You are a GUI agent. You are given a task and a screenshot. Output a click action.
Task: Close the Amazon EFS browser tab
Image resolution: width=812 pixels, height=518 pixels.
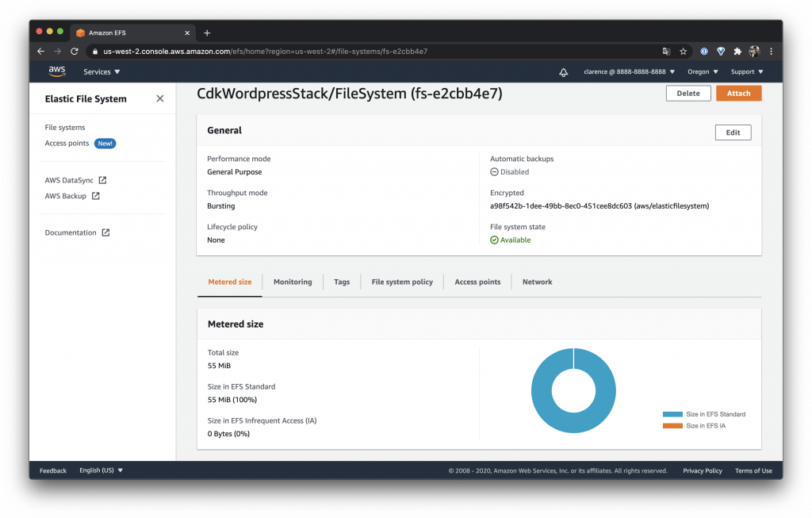point(187,33)
